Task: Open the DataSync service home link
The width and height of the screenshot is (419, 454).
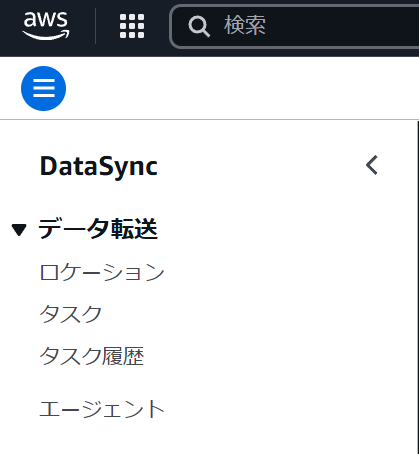Action: [x=99, y=166]
